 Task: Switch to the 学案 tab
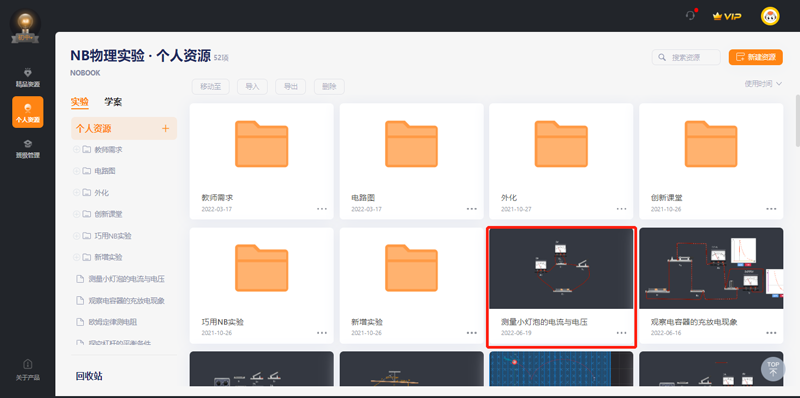[113, 102]
